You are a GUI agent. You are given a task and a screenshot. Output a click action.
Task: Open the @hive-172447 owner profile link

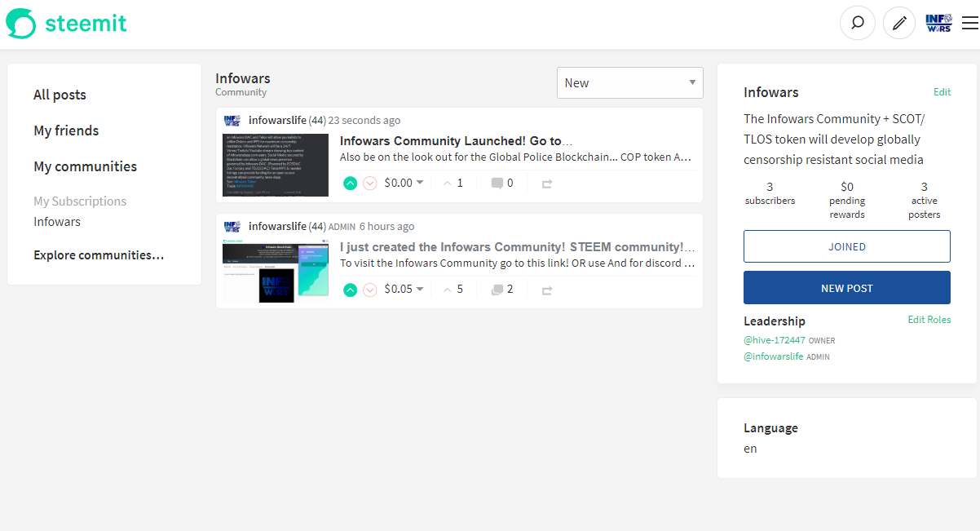point(775,339)
